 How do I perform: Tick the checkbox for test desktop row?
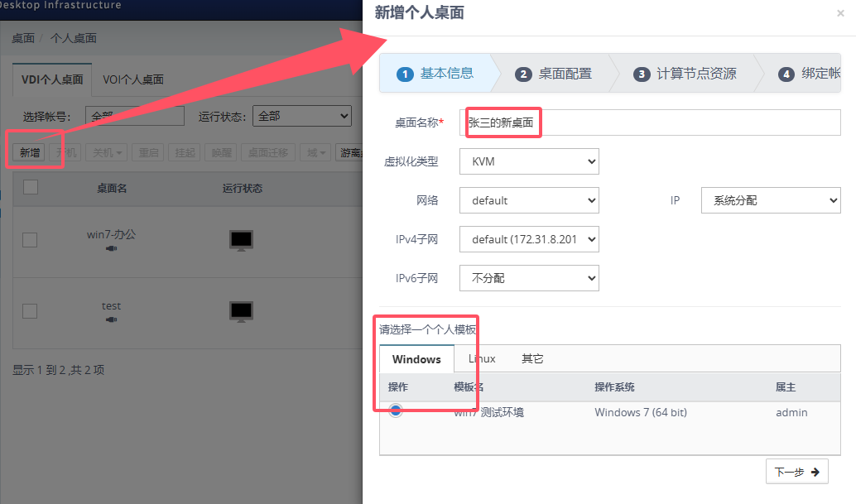30,311
